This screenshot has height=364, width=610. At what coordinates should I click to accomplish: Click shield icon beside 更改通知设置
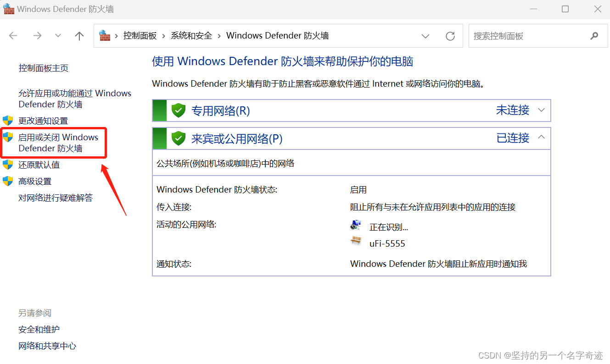[x=8, y=121]
